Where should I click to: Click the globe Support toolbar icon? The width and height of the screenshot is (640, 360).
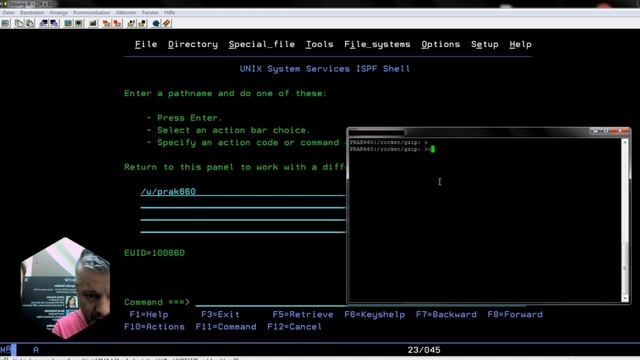click(156, 23)
